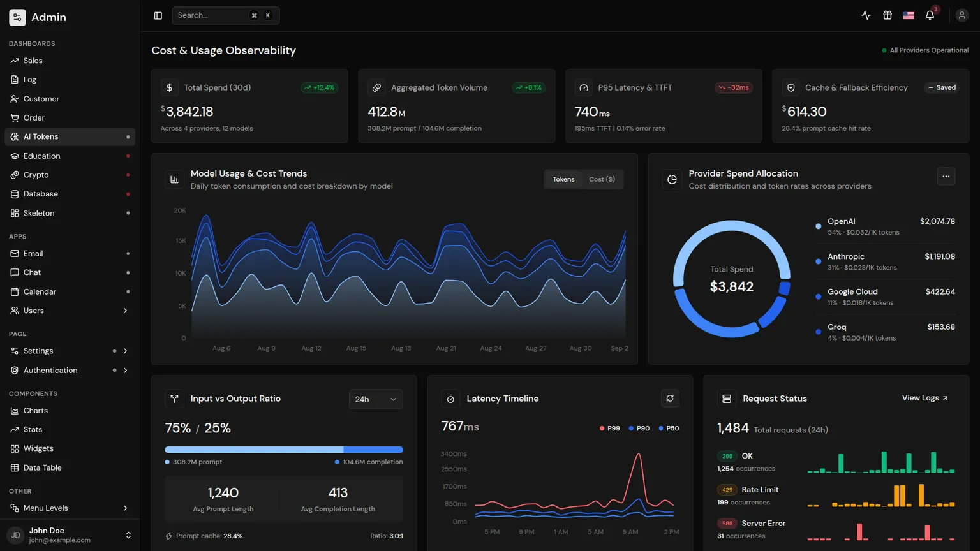Expand the Settings submenu chevron
Screen dimensions: 980x551
[x=125, y=351]
